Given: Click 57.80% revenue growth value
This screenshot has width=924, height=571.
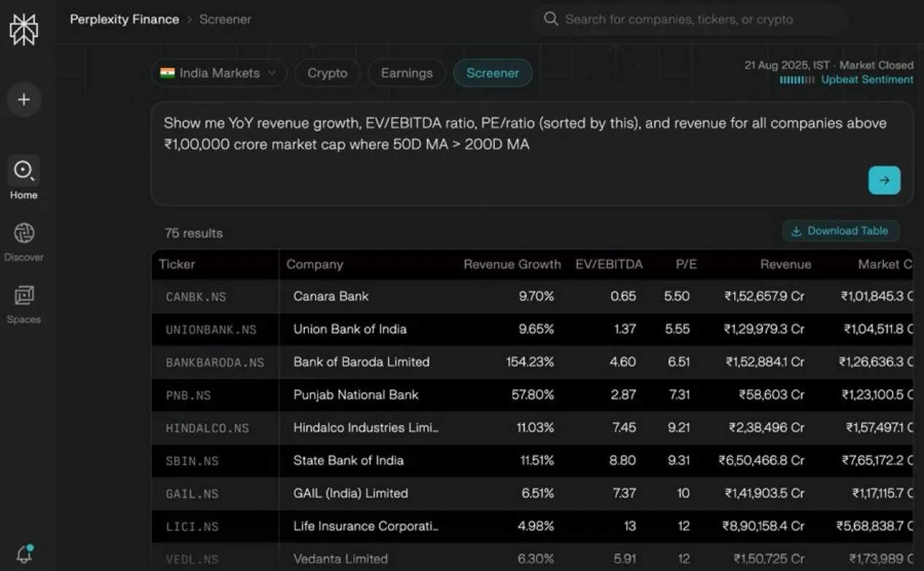Looking at the screenshot, I should tap(532, 394).
